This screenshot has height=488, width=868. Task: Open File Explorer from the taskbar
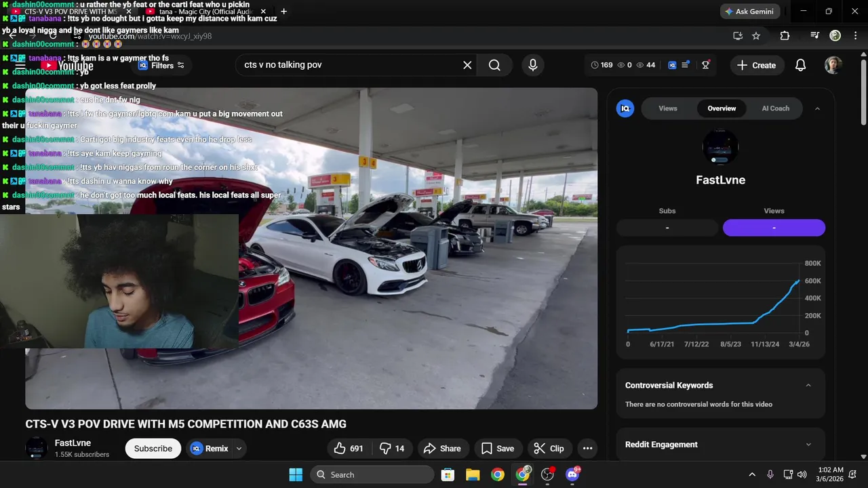(x=473, y=474)
